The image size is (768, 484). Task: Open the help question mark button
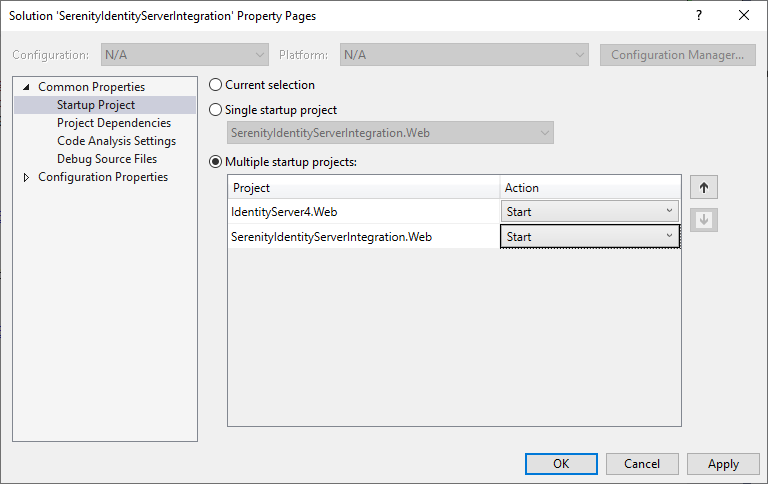[x=699, y=15]
